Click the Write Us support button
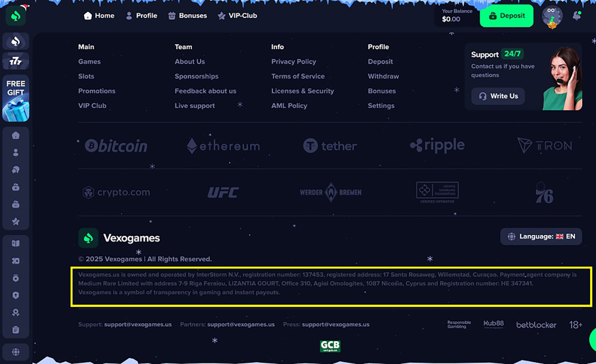 [498, 96]
